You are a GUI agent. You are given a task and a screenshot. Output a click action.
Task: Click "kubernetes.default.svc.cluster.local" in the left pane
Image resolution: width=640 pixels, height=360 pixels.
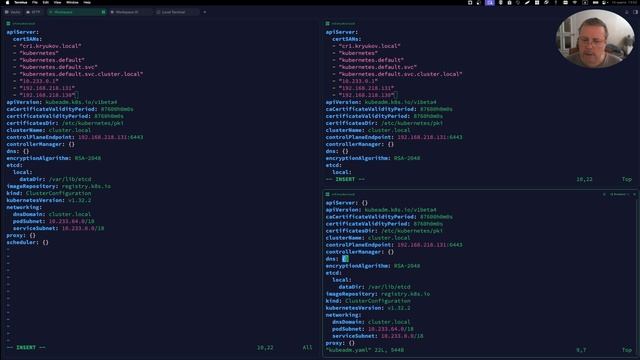(x=81, y=74)
